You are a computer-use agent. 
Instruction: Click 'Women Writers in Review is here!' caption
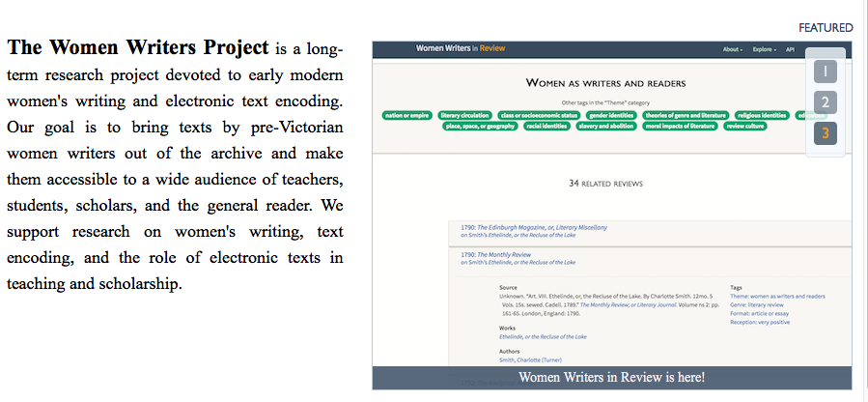click(612, 378)
